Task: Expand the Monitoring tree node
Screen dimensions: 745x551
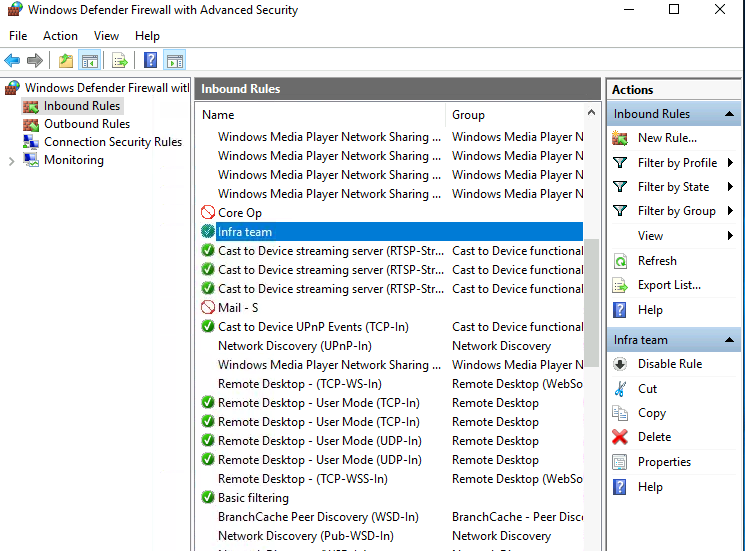Action: tap(12, 161)
